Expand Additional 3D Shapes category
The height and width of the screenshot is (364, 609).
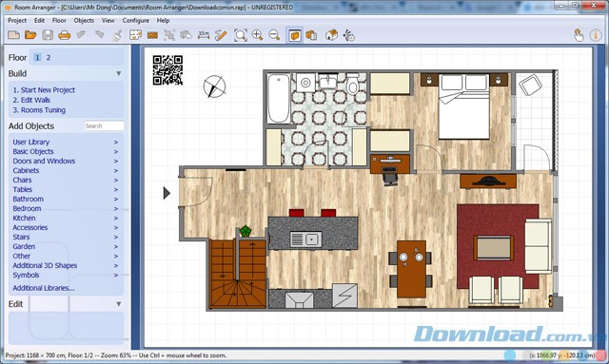(66, 265)
